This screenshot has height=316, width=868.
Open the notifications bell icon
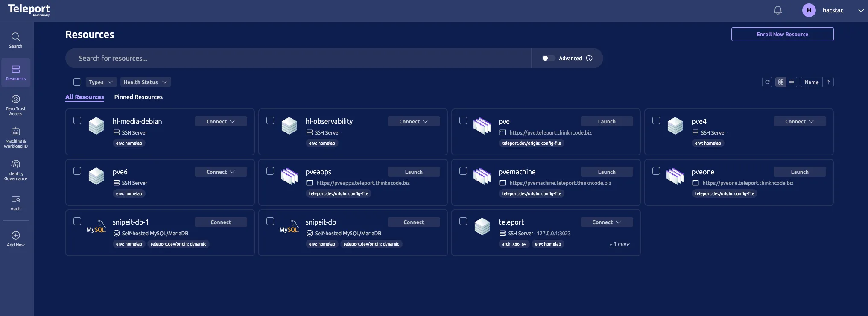pos(777,11)
